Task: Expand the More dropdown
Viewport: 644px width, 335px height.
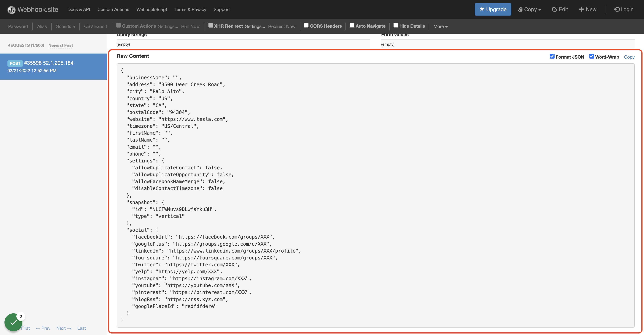Action: pyautogui.click(x=441, y=26)
